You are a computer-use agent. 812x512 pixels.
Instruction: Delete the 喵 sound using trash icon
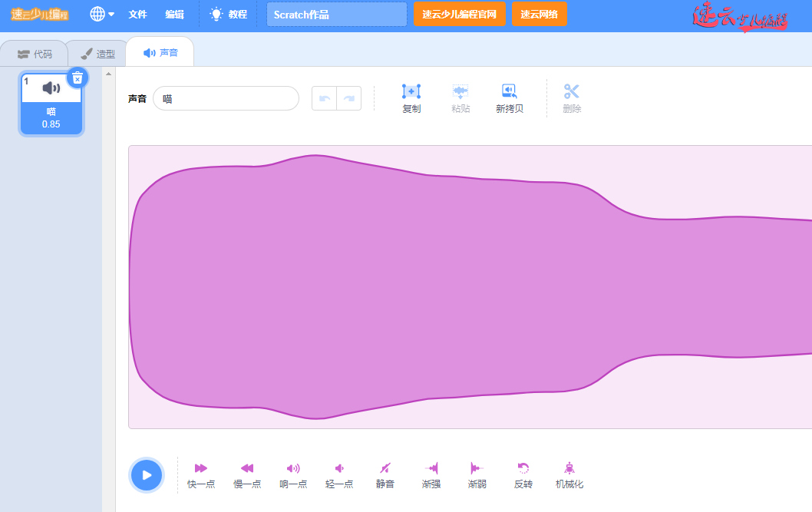point(78,78)
